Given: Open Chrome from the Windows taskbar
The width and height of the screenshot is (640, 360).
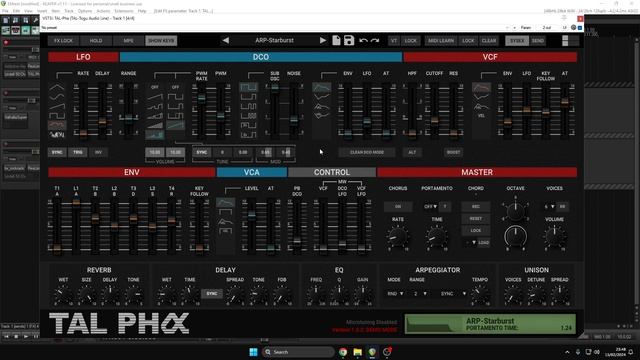Looking at the screenshot, I should [343, 352].
